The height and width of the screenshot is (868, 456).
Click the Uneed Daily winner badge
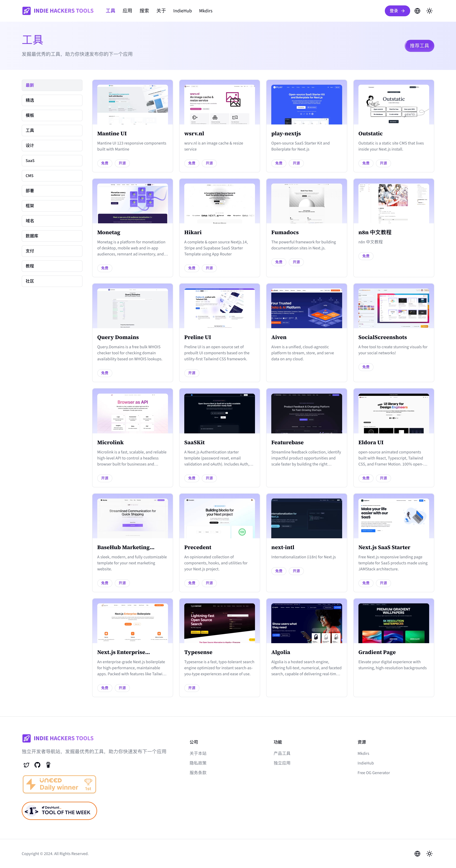59,784
